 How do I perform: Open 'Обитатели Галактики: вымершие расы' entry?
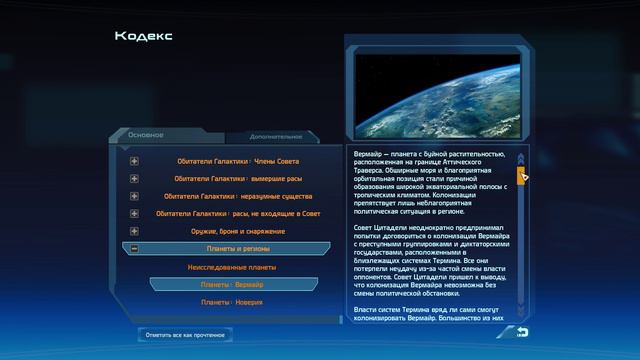[238, 179]
